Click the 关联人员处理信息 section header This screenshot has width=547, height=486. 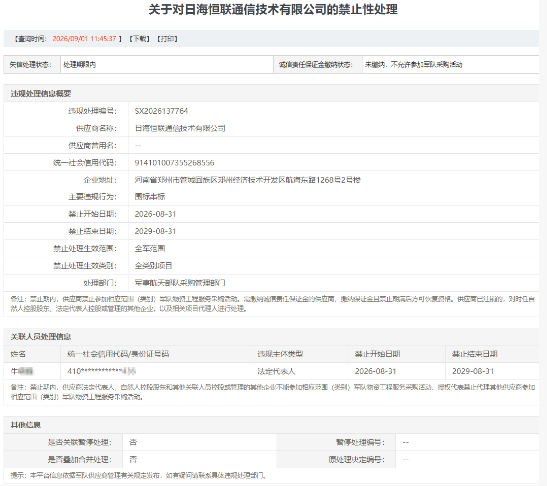pyautogui.click(x=41, y=337)
